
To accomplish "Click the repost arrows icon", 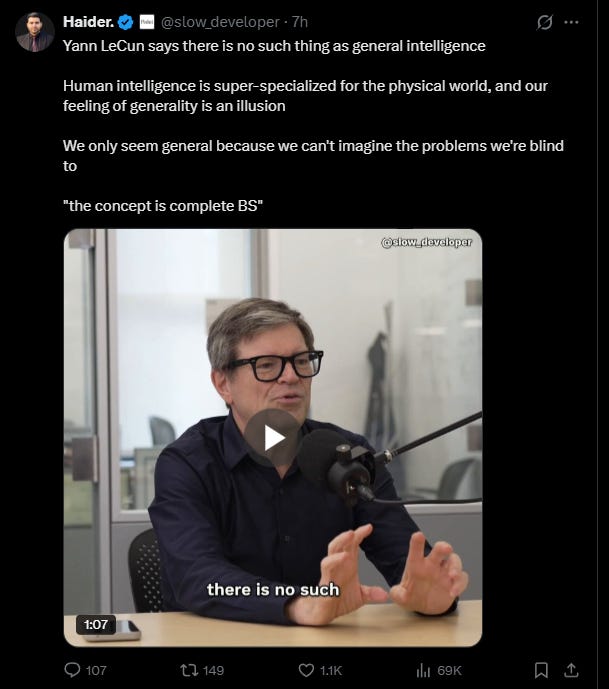I will (x=189, y=670).
